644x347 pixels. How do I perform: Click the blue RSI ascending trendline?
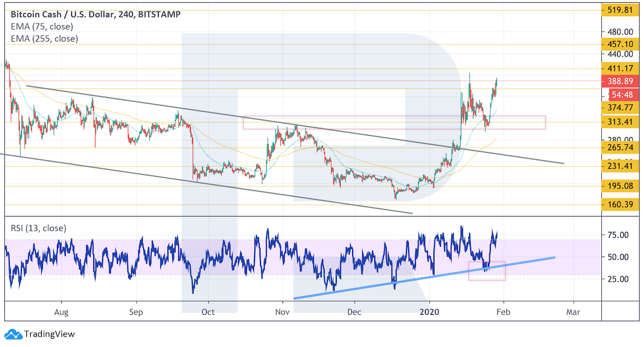click(384, 283)
